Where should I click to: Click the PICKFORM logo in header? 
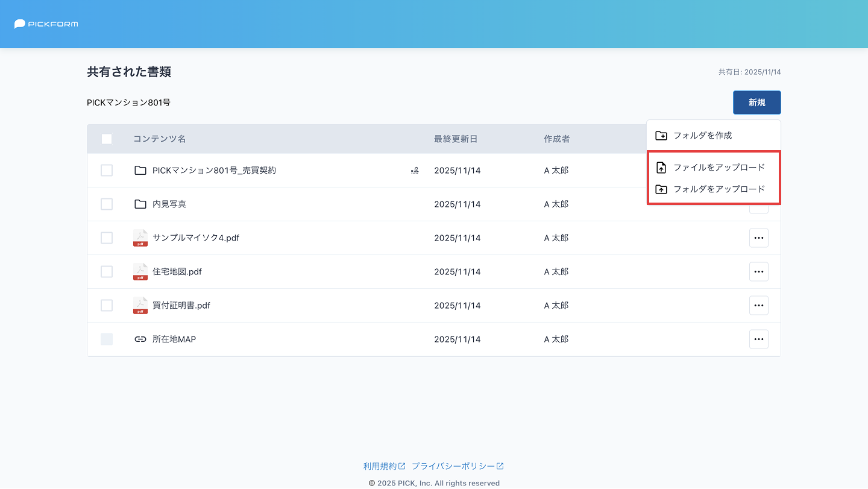[x=46, y=24]
